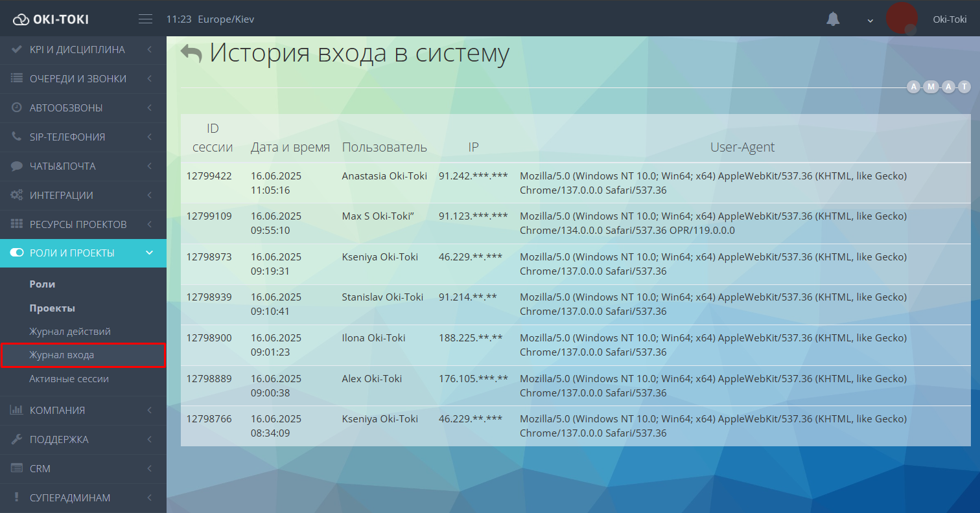Image resolution: width=980 pixels, height=513 pixels.
Task: Expand the Автообзвоны chevron
Action: point(150,108)
